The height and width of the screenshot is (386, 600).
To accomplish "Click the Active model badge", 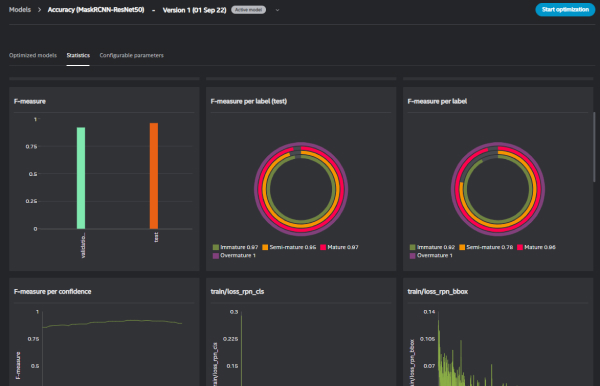I will point(248,10).
